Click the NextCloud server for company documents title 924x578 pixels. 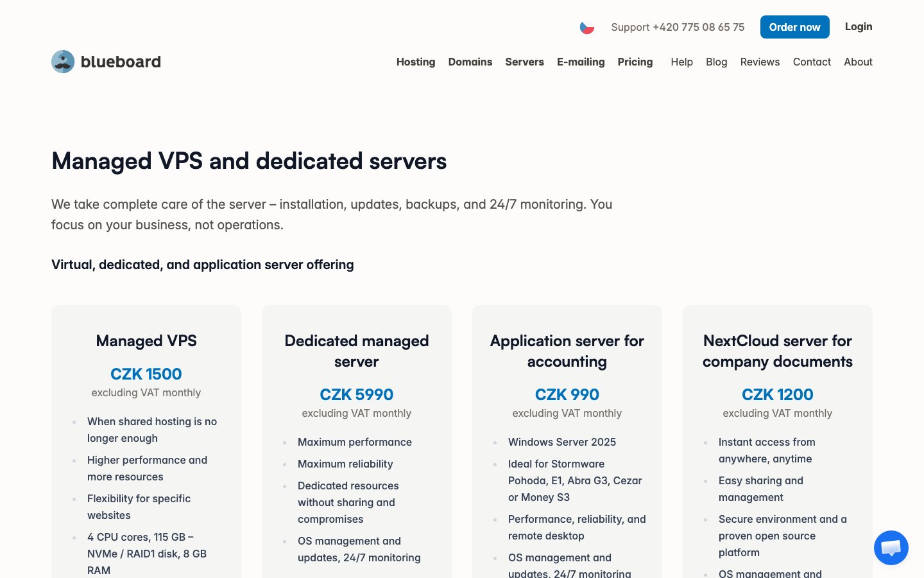[778, 351]
